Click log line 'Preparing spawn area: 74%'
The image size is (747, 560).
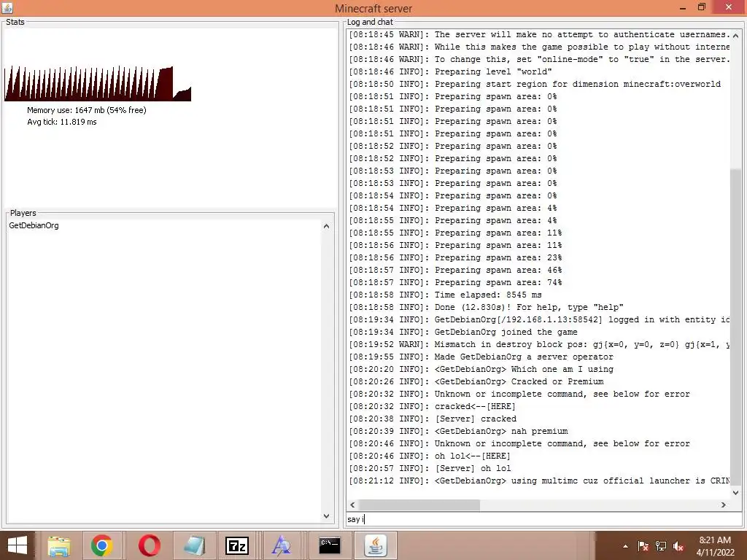[x=455, y=282]
